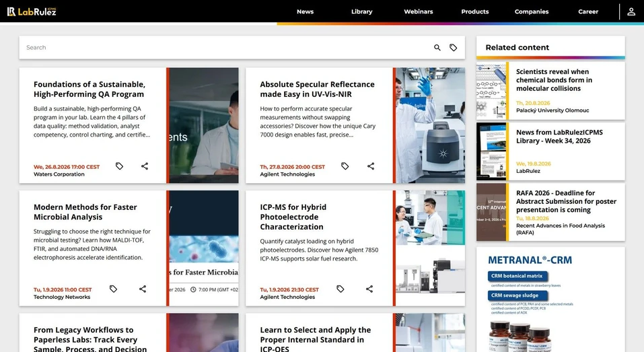Share the Foundations of a Sustainable QA Program webinar

pos(145,166)
